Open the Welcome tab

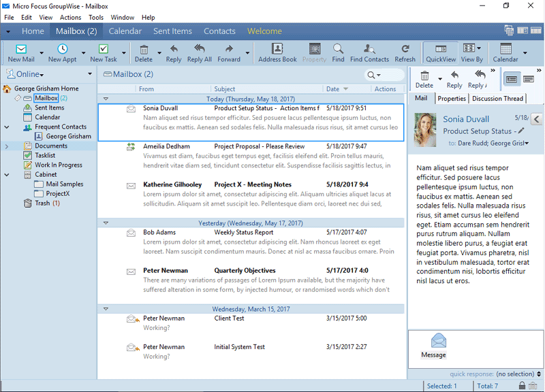click(x=264, y=31)
